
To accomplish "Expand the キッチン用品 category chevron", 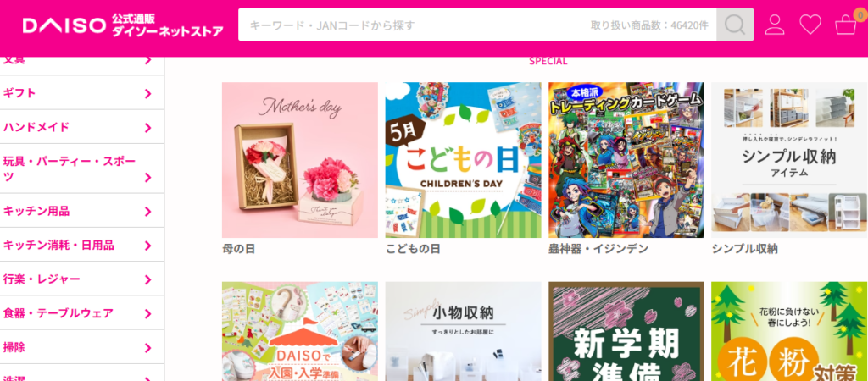I will pos(147,212).
